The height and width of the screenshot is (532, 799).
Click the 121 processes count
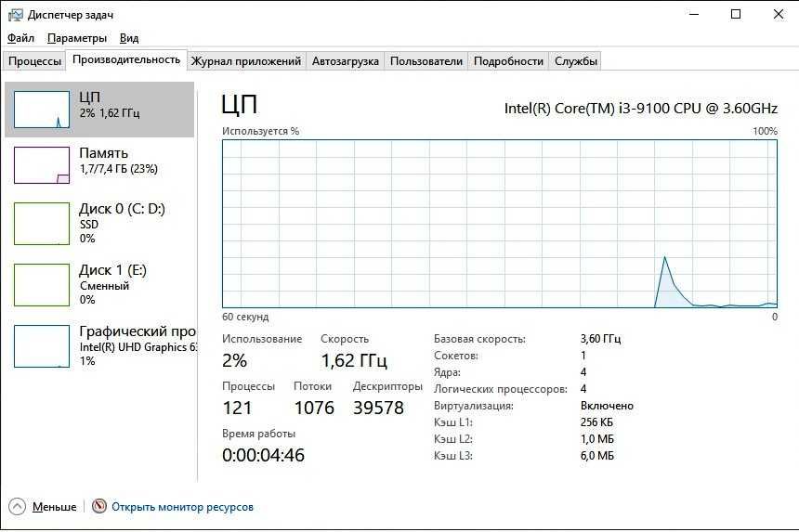point(237,408)
